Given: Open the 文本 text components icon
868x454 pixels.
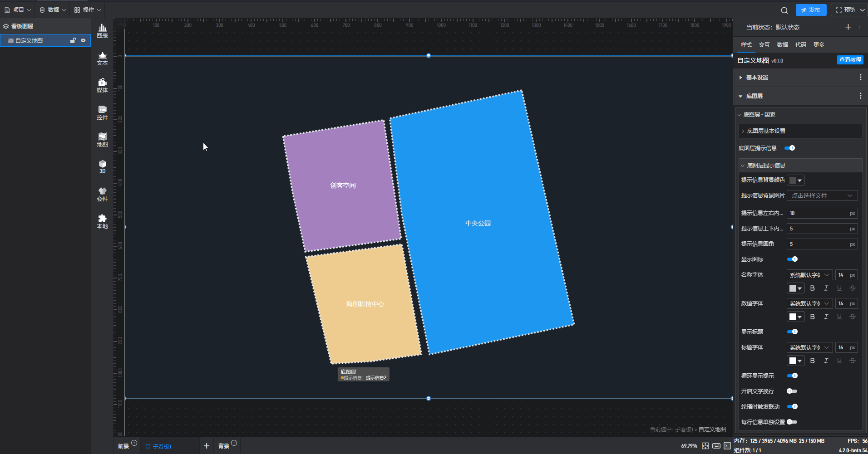Looking at the screenshot, I should coord(102,59).
